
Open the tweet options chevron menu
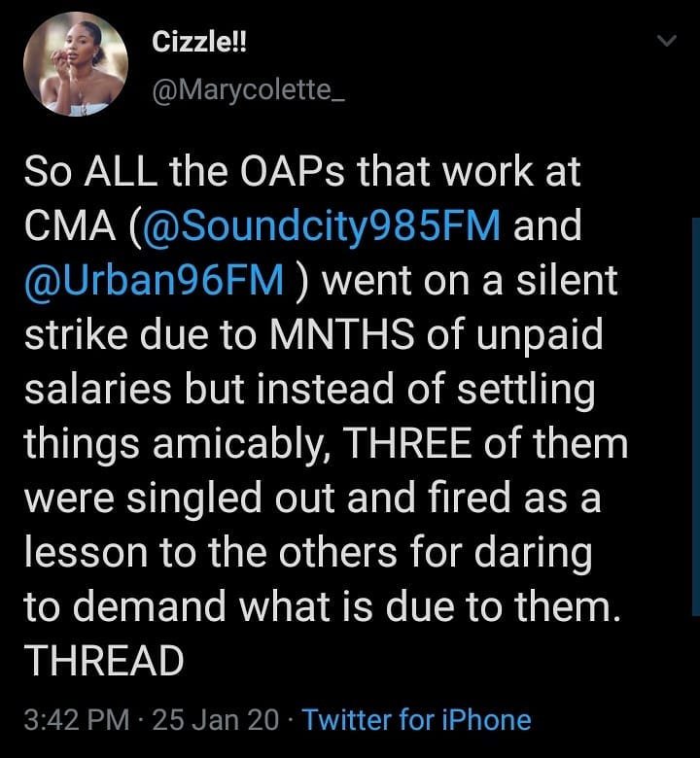coord(667,41)
